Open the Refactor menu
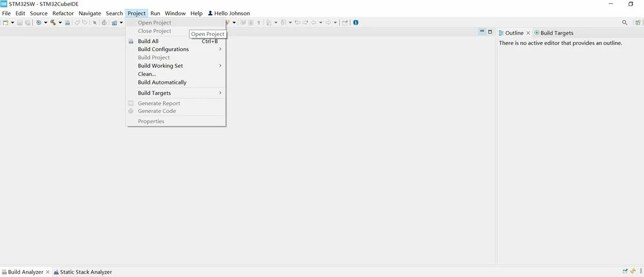 click(63, 13)
